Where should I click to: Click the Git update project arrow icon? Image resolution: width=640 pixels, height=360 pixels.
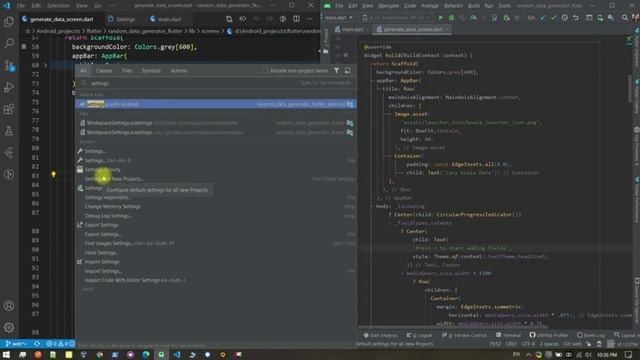coord(542,18)
